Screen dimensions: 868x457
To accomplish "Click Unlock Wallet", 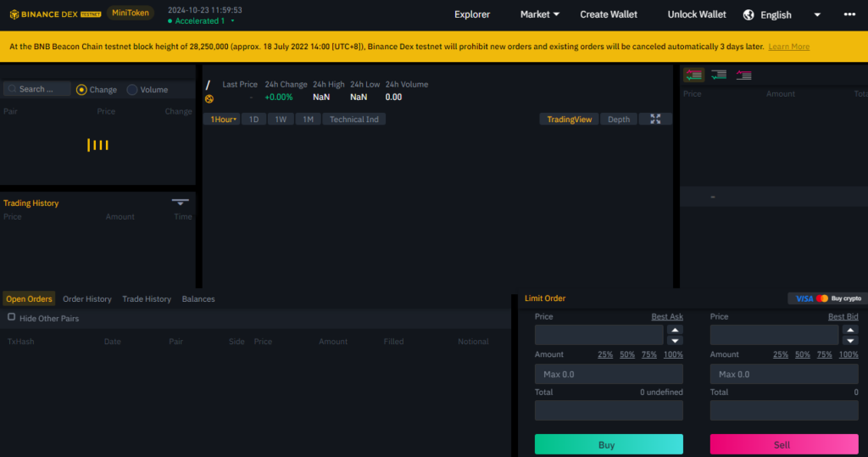I will [697, 14].
